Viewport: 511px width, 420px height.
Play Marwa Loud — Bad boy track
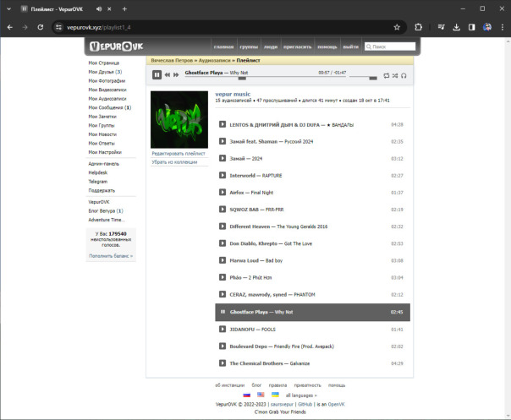tap(223, 260)
